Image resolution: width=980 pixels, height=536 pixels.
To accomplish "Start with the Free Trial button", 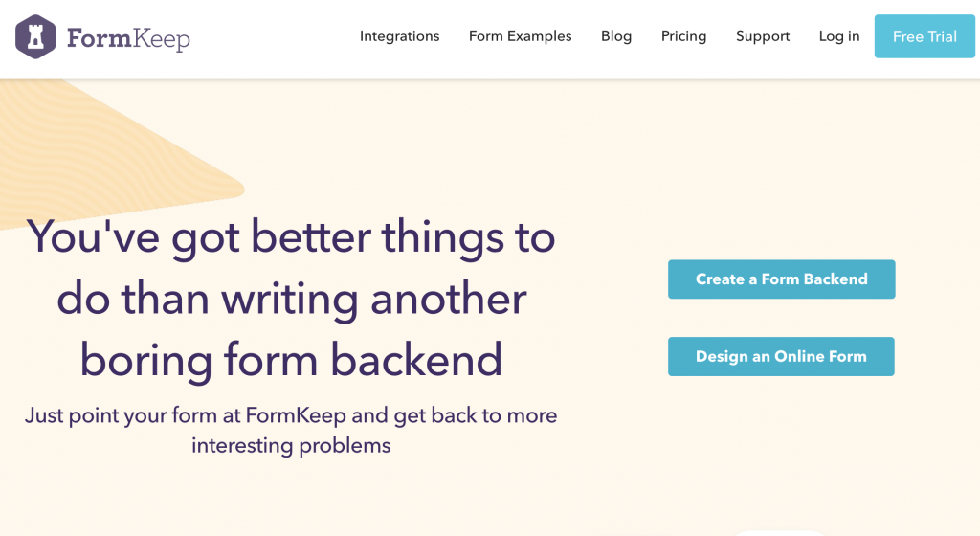I will pyautogui.click(x=924, y=36).
